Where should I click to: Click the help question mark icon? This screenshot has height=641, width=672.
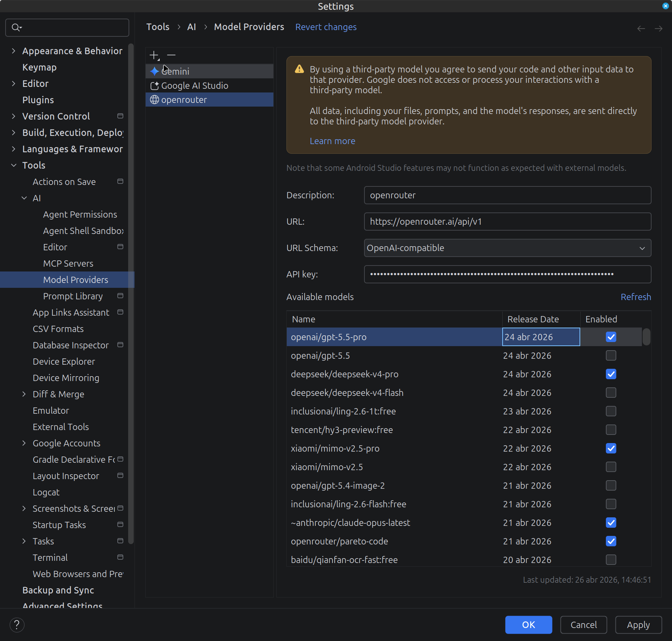coord(17,625)
